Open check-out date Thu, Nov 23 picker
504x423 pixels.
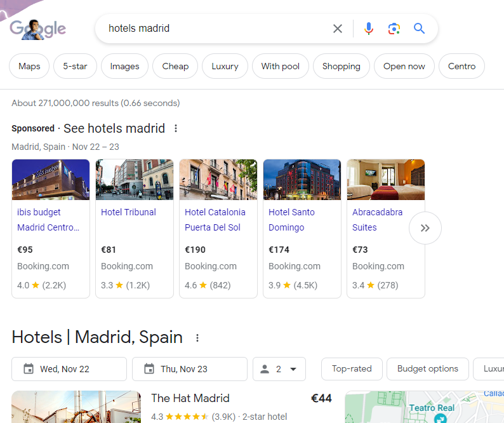tap(190, 369)
